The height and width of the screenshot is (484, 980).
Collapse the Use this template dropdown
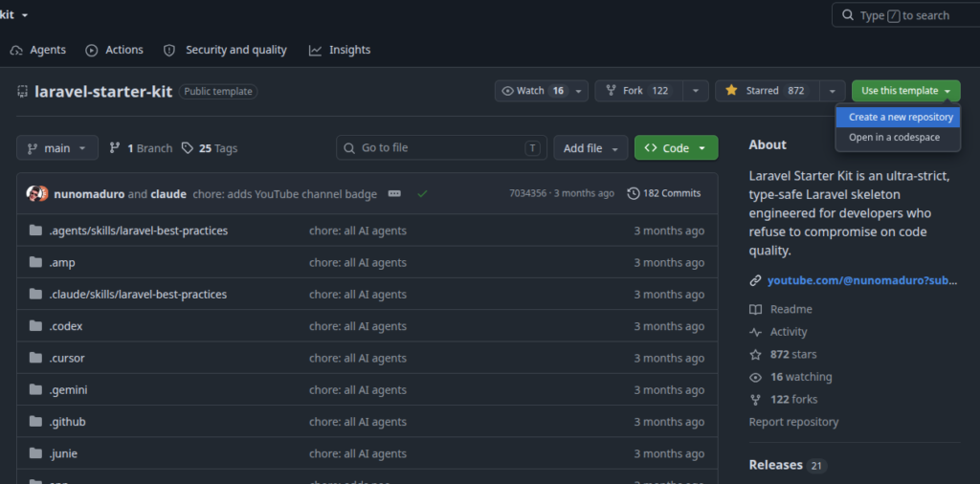(x=905, y=91)
